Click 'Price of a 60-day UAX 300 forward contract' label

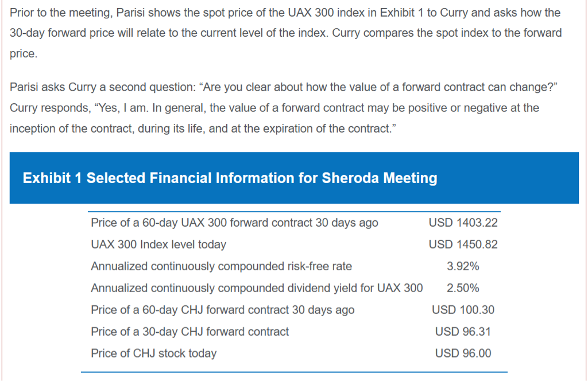point(234,223)
